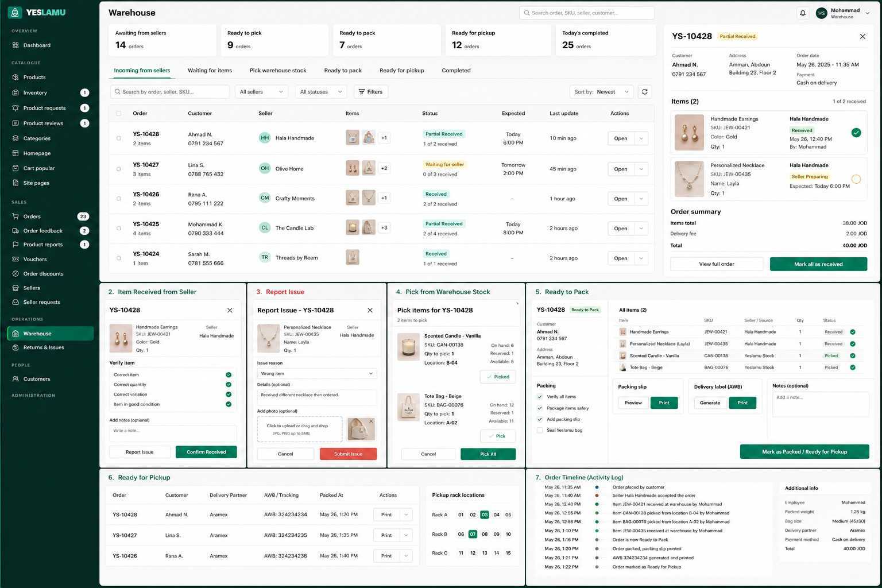Check the Seal Yeslamu bag checkbox
This screenshot has width=882, height=588.
(x=540, y=430)
